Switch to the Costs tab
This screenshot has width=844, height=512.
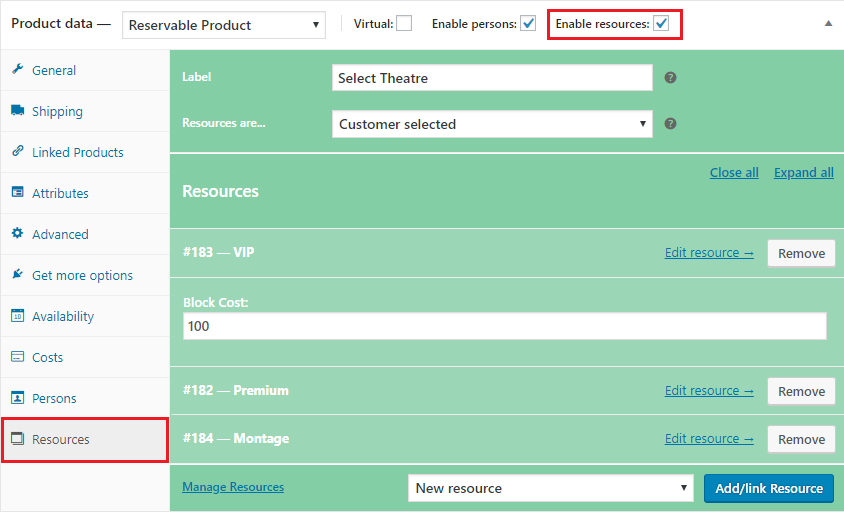coord(47,357)
